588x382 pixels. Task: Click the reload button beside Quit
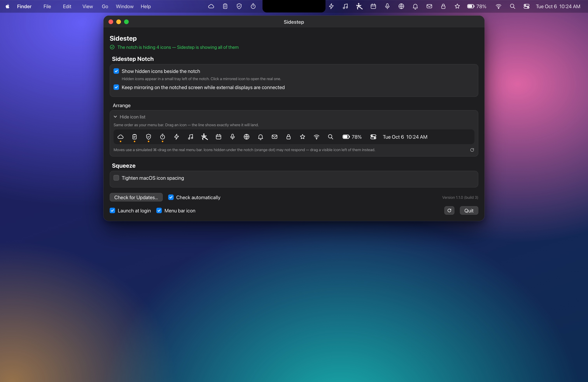tap(449, 210)
